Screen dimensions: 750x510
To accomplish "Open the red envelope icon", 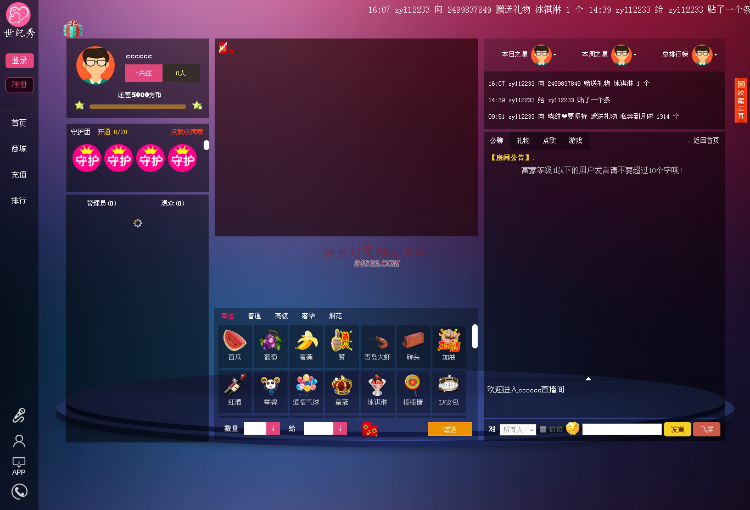I will click(369, 429).
